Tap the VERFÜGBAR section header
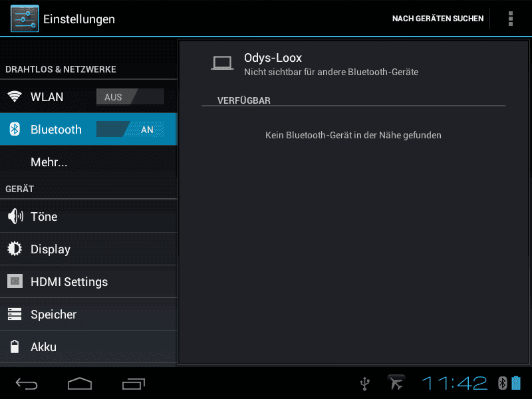532x399 pixels. (x=244, y=100)
